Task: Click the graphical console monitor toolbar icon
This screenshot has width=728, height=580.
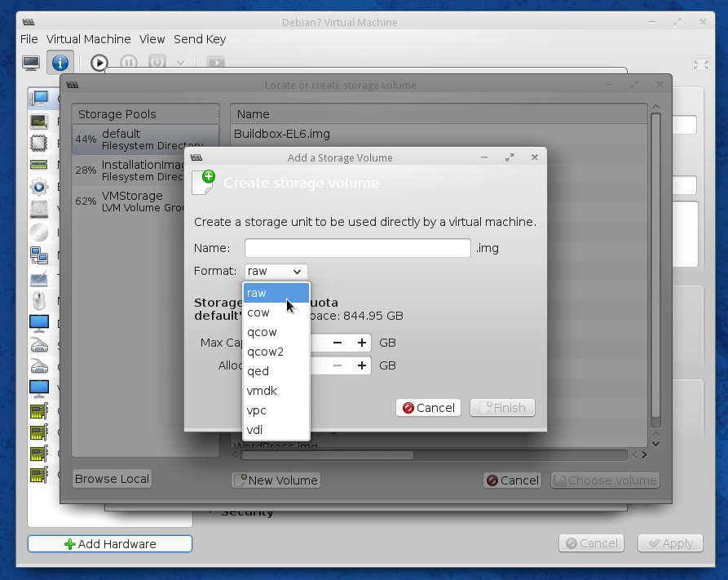Action: click(x=31, y=62)
